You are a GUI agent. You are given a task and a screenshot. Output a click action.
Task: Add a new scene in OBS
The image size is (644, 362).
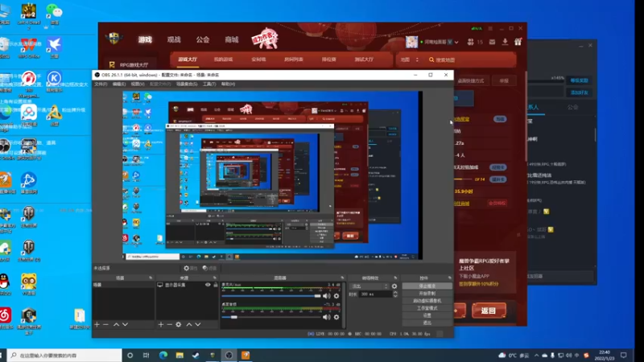97,324
